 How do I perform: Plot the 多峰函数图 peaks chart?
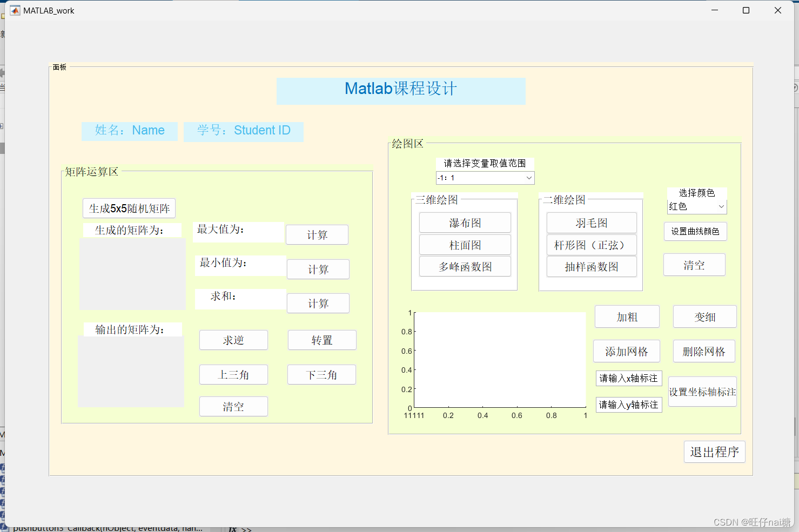[x=465, y=266]
